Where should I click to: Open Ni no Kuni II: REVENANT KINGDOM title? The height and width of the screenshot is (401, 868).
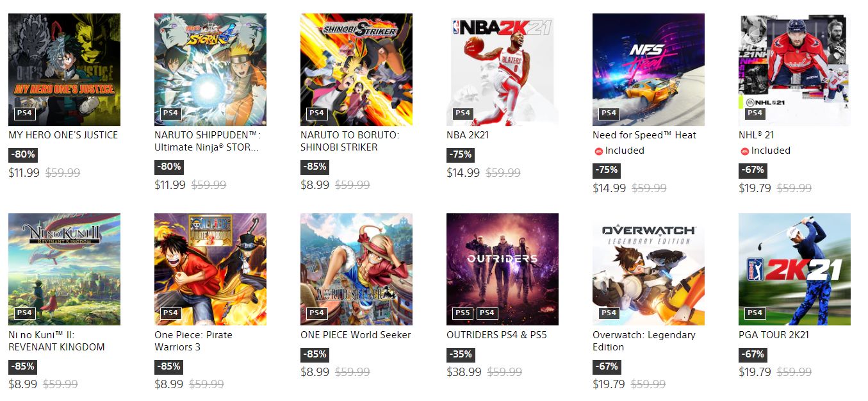[56, 341]
